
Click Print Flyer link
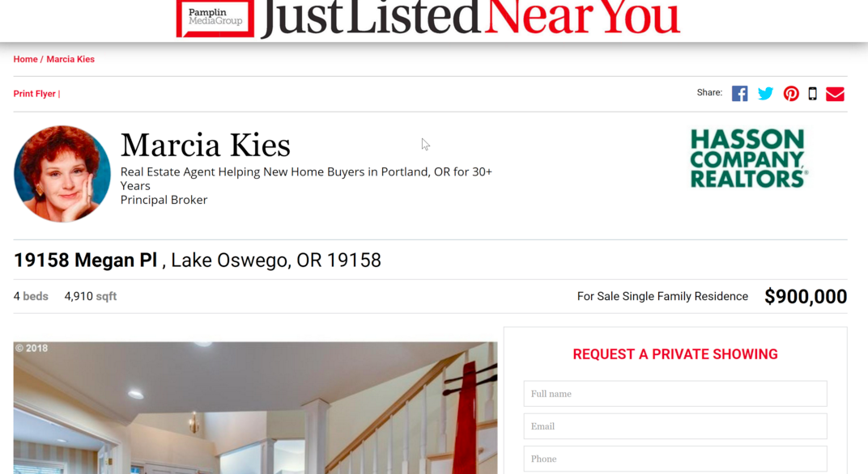pos(34,94)
